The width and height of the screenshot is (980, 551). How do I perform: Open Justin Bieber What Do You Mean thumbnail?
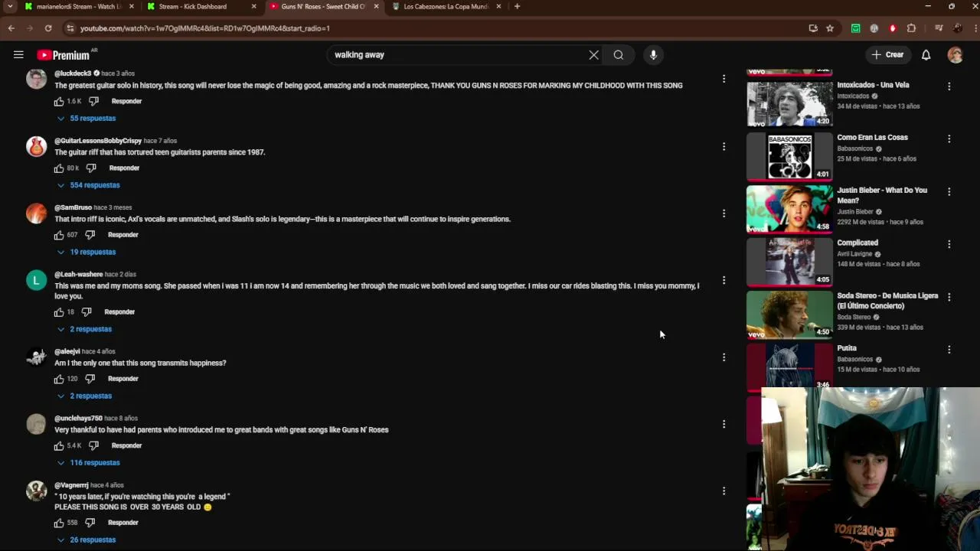[x=789, y=209]
